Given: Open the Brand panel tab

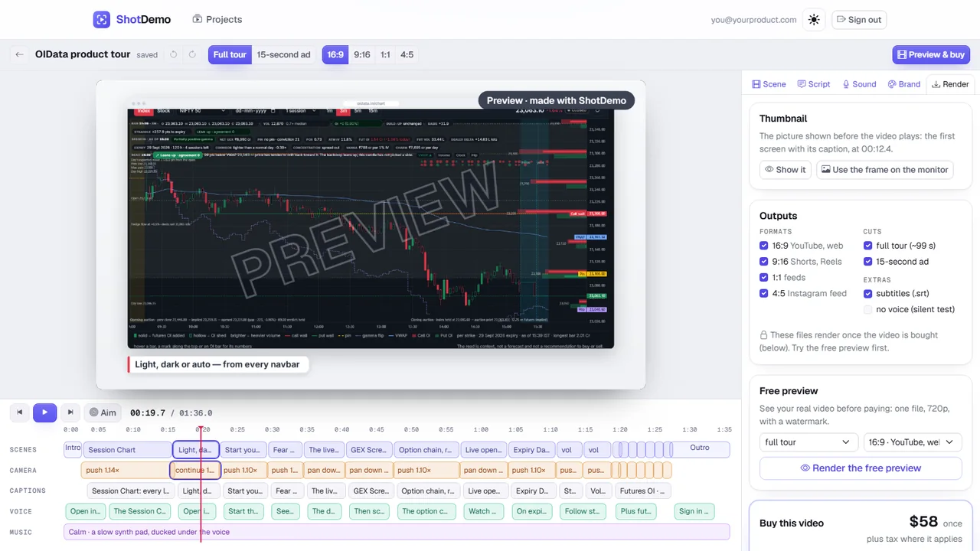Looking at the screenshot, I should (904, 84).
